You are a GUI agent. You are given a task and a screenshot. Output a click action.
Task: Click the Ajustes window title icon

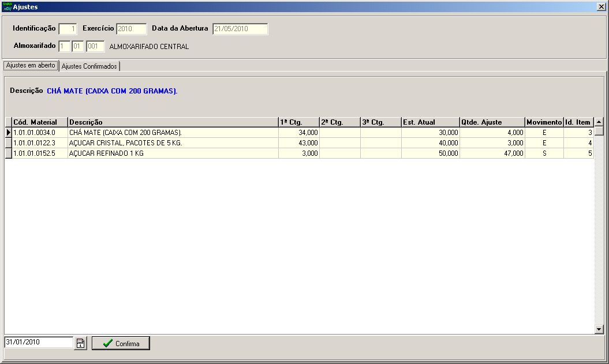pos(7,6)
